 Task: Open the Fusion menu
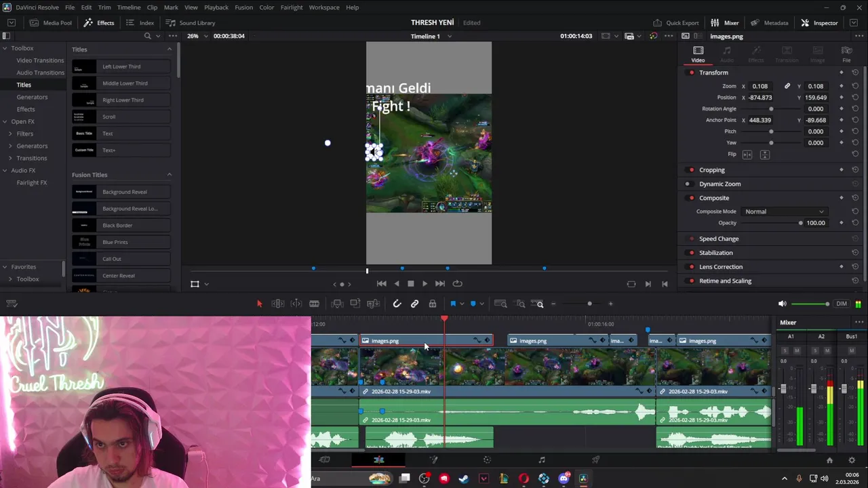pyautogui.click(x=243, y=7)
